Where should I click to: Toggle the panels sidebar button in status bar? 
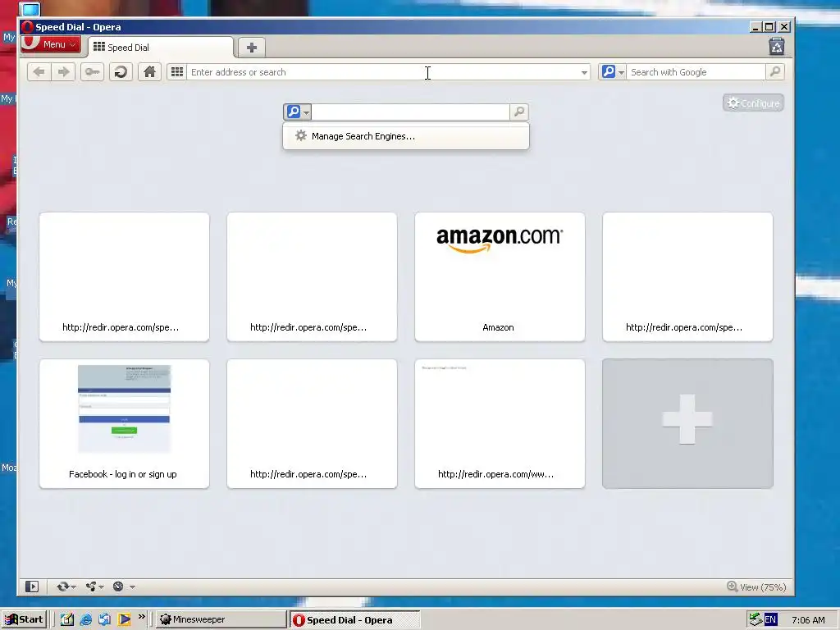[32, 587]
